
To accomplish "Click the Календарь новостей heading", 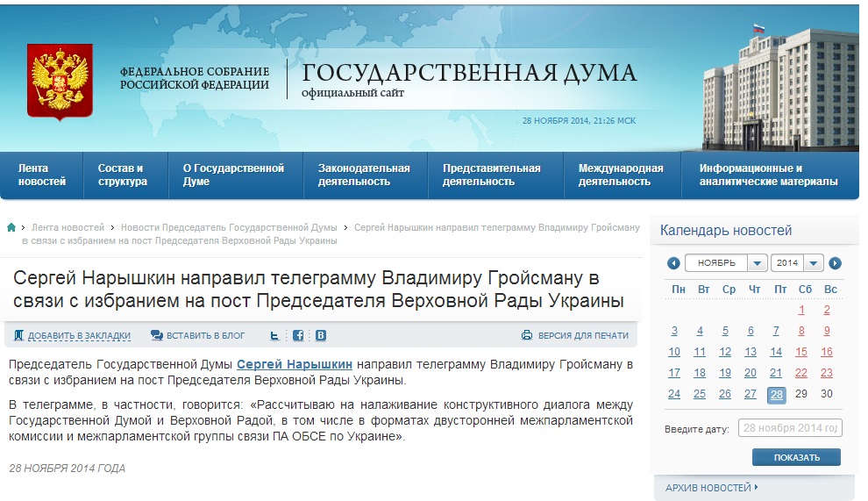I will [726, 230].
